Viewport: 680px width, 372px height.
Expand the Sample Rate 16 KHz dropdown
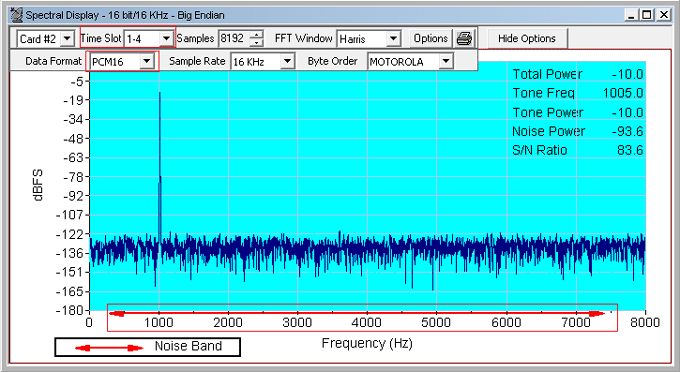(x=287, y=61)
